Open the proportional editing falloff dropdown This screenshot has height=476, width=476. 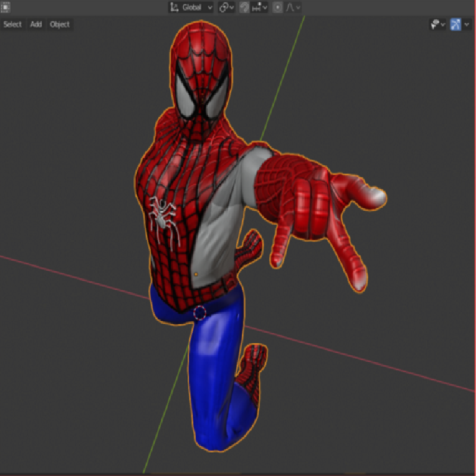point(293,7)
